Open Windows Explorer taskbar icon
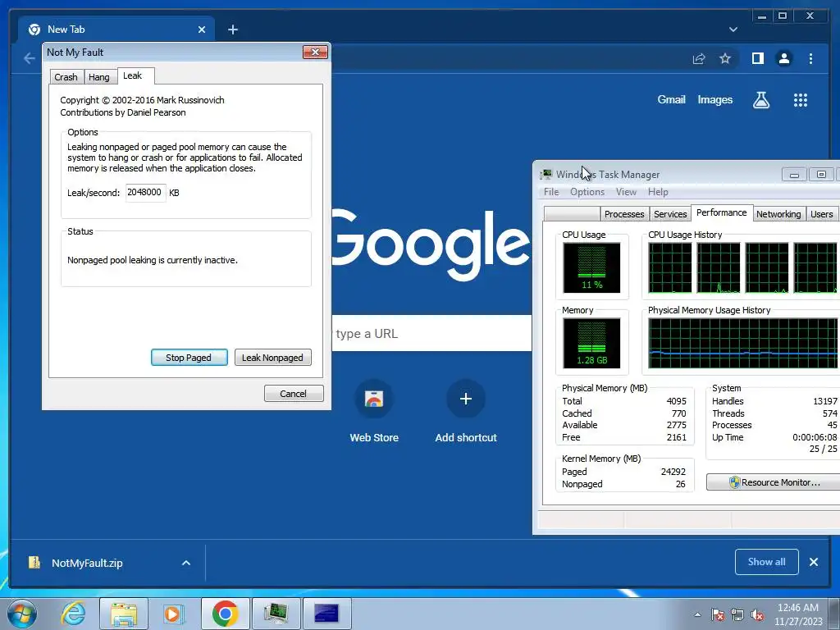This screenshot has height=630, width=840. (124, 614)
